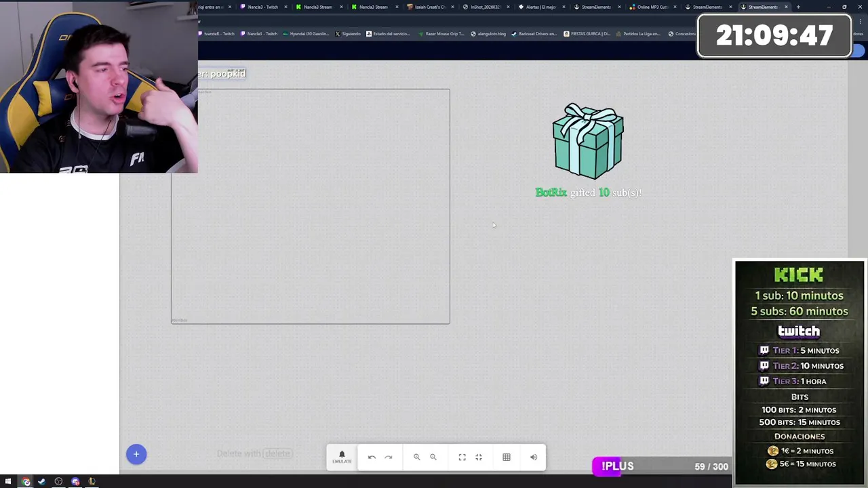Screen dimensions: 868x488
Task: Open OBS Studio from the taskbar
Action: coord(58,482)
